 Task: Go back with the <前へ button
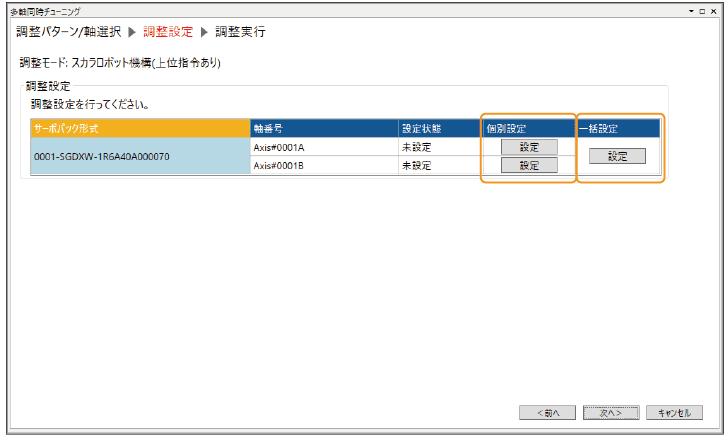(x=547, y=412)
